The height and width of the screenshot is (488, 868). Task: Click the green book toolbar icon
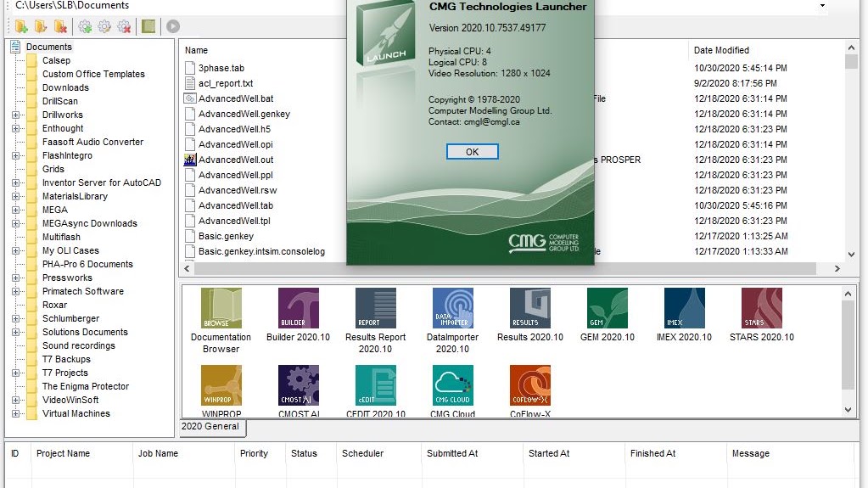148,26
